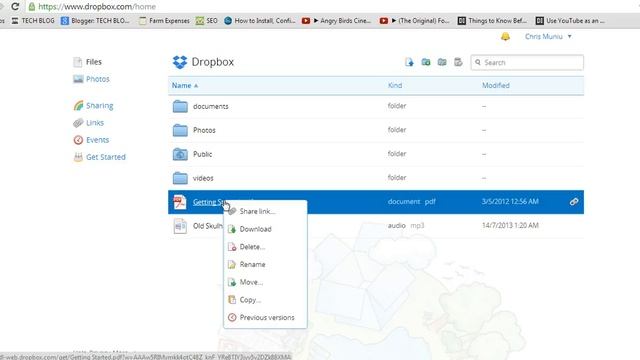
Task: Click the link icon on Getting Started row
Action: point(574,202)
